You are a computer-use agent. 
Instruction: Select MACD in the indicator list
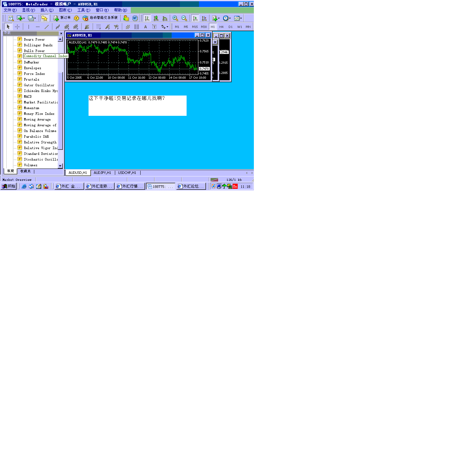point(28,96)
